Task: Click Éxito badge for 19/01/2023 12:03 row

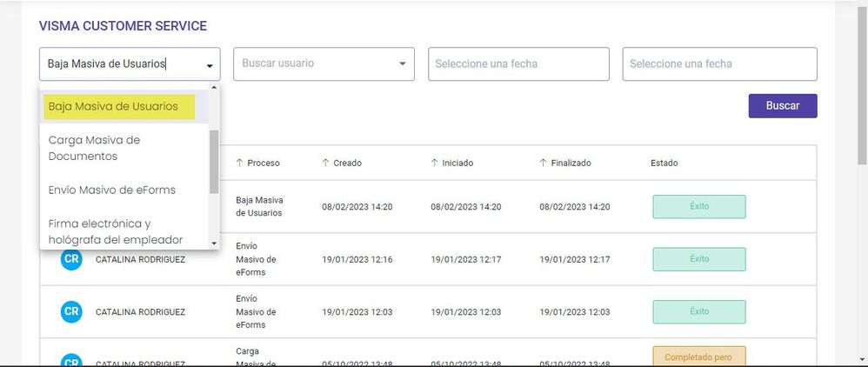Action: [x=699, y=311]
